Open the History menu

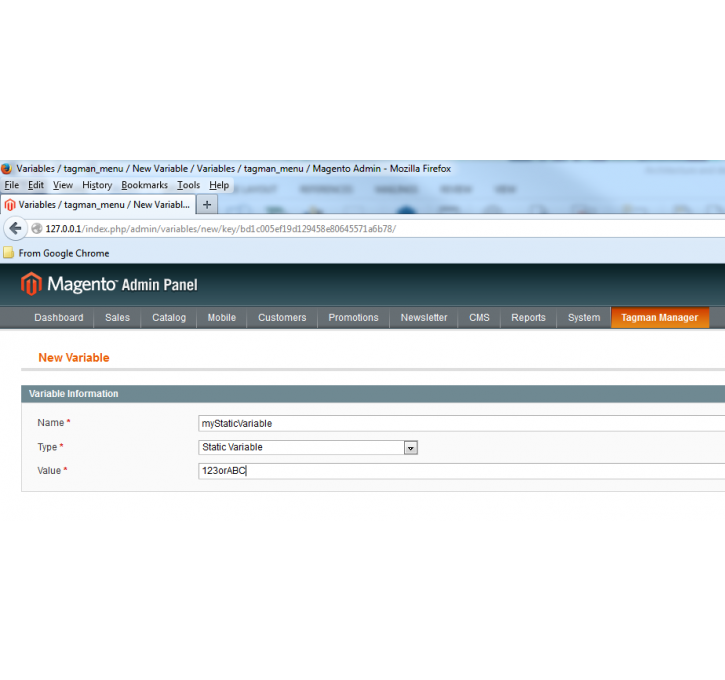[97, 185]
